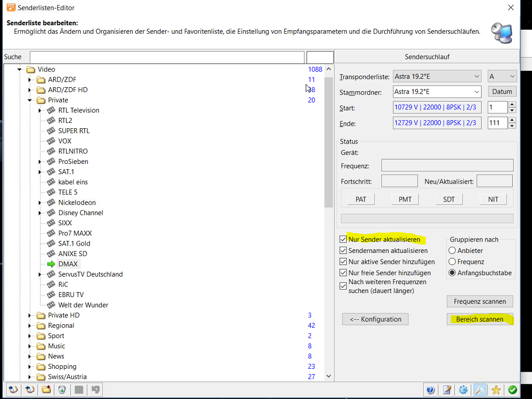Click the computer monitor icon in header

coord(502,33)
